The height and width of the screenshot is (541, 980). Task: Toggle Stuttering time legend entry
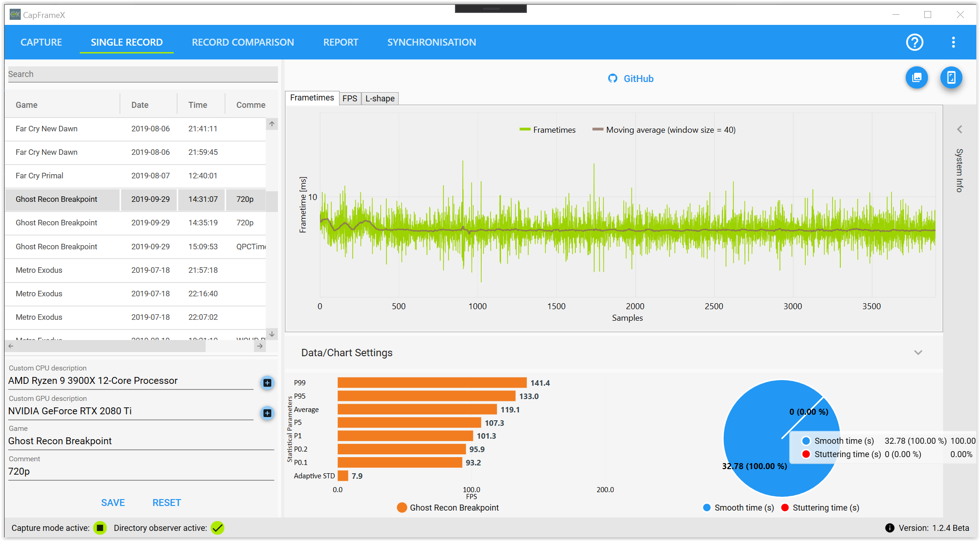[821, 508]
